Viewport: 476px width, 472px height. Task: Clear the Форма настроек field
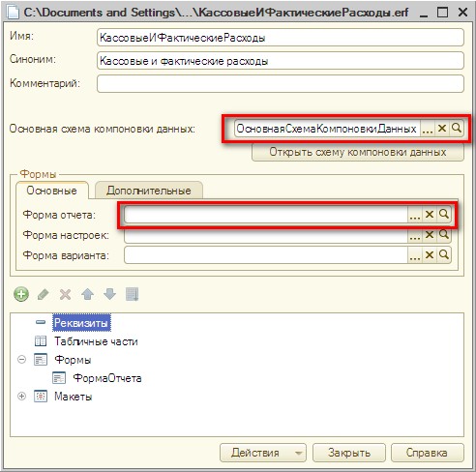pos(430,235)
